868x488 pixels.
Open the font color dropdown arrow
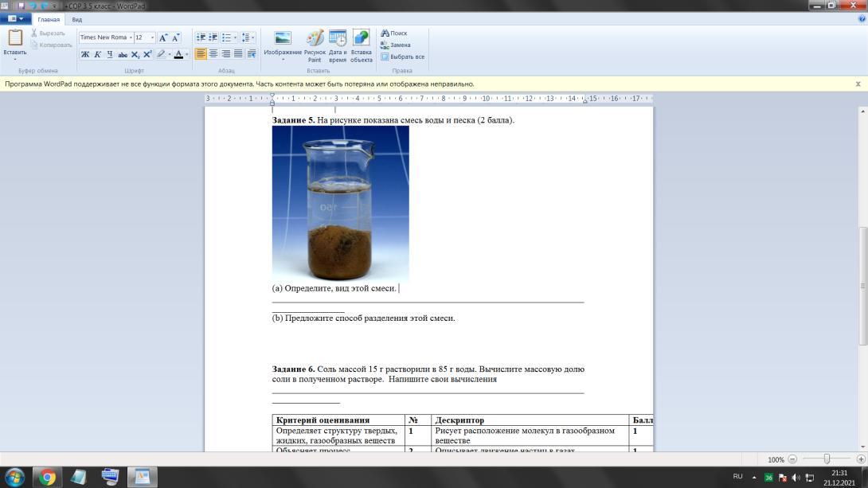[x=187, y=54]
